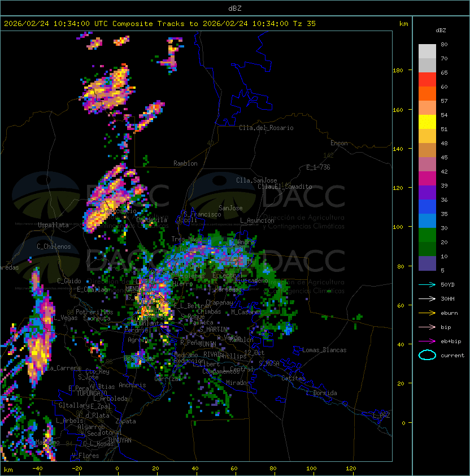The width and height of the screenshot is (470, 476).
Task: Pick the green 20-30 dBZ legend swatch
Action: point(427,235)
